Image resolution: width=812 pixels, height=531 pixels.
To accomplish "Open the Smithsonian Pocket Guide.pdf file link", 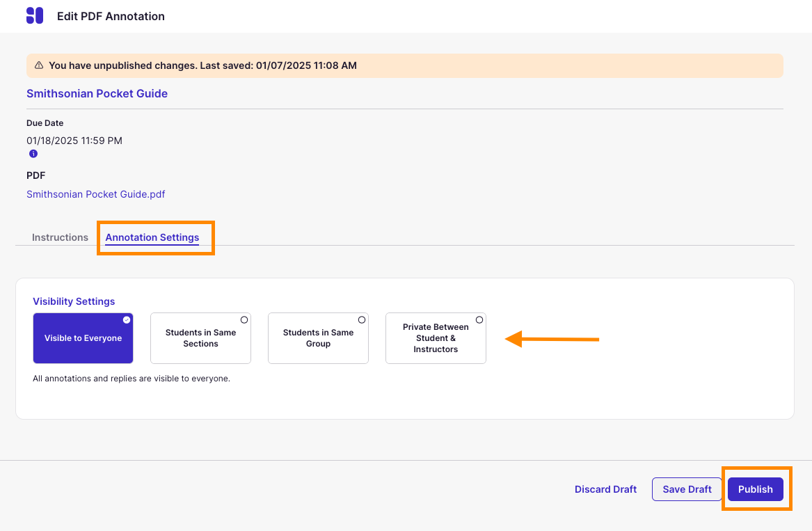I will click(x=95, y=194).
